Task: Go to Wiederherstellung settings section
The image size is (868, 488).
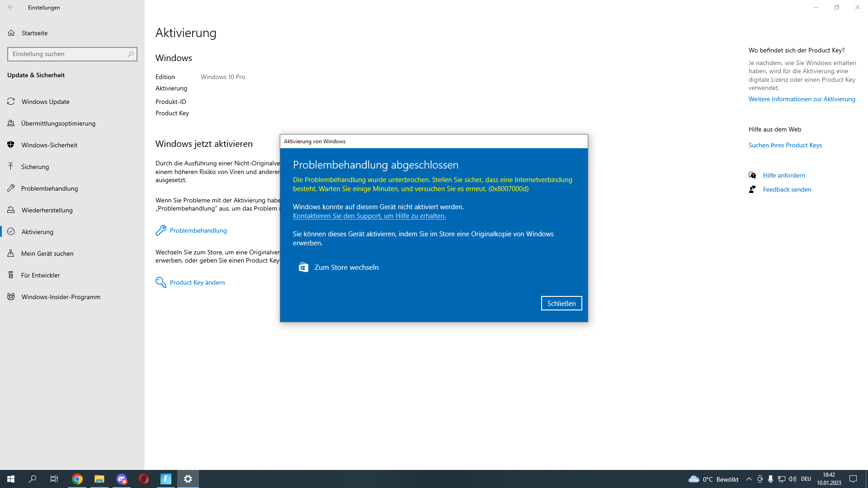Action: click(47, 210)
